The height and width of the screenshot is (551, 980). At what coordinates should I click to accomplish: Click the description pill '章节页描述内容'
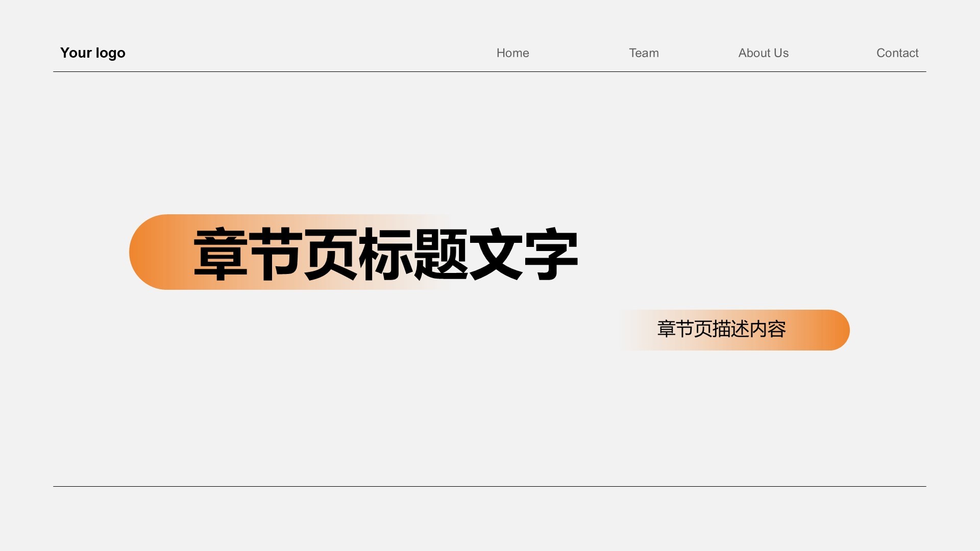tap(734, 330)
